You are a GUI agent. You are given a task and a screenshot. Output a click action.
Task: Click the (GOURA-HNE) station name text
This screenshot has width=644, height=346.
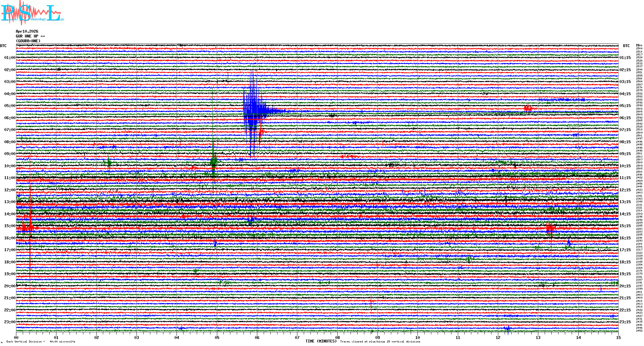28,41
